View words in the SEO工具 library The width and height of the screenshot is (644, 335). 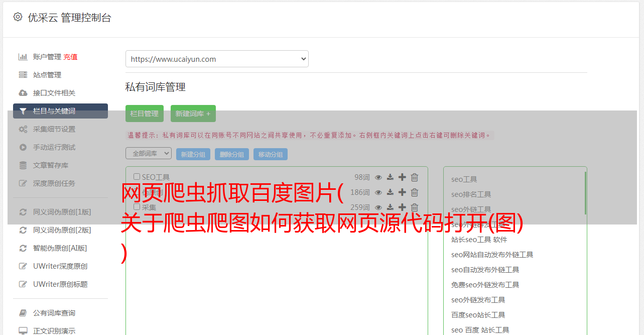(378, 177)
